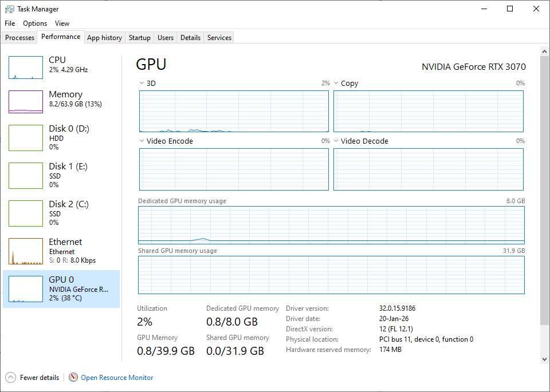Open the Ethernet activity graph thumbnail

pos(26,251)
